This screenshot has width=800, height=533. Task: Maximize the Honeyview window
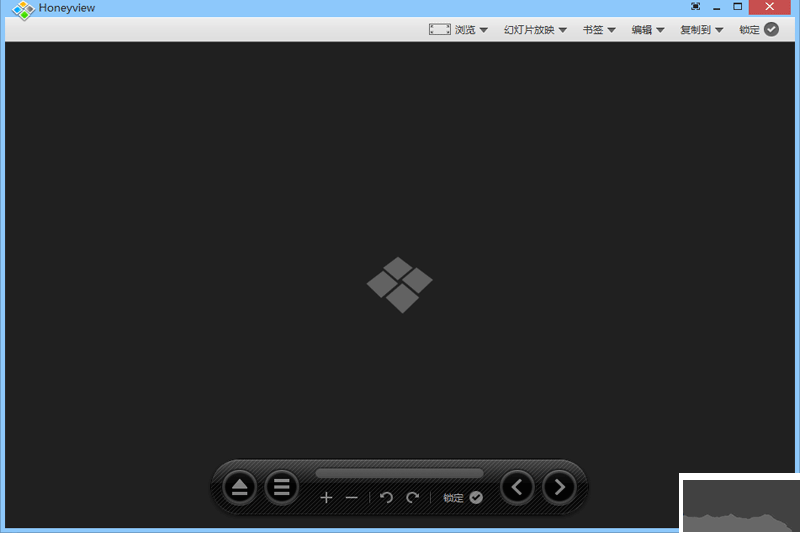[x=738, y=7]
